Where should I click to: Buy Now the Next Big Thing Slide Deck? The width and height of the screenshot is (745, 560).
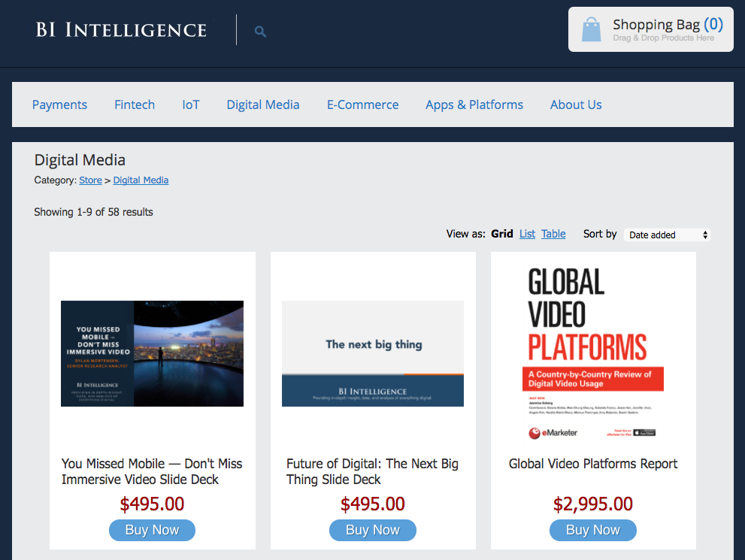[x=373, y=530]
